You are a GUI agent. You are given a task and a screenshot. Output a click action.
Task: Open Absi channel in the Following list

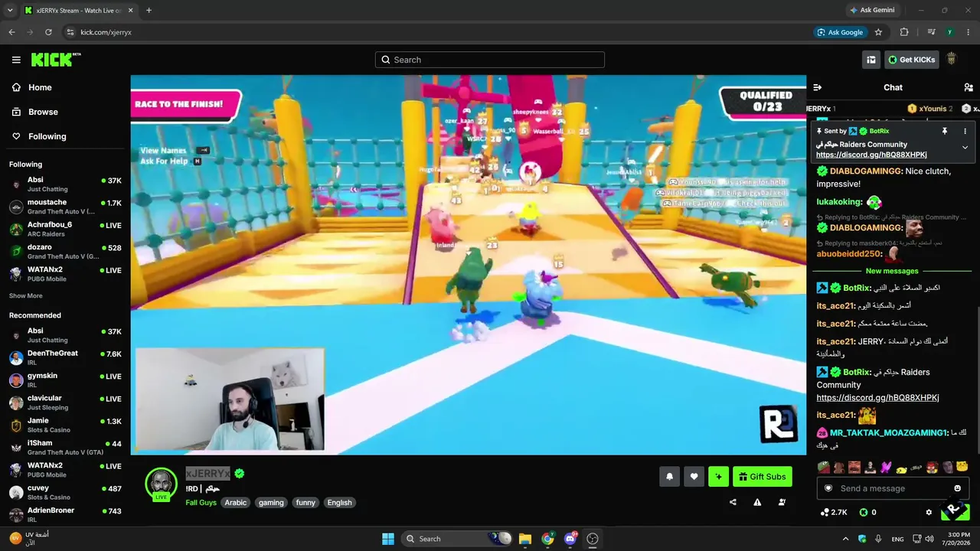(65, 184)
